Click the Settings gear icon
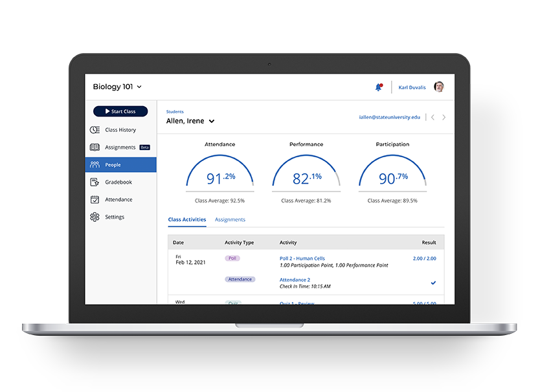This screenshot has height=392, width=540. 95,217
